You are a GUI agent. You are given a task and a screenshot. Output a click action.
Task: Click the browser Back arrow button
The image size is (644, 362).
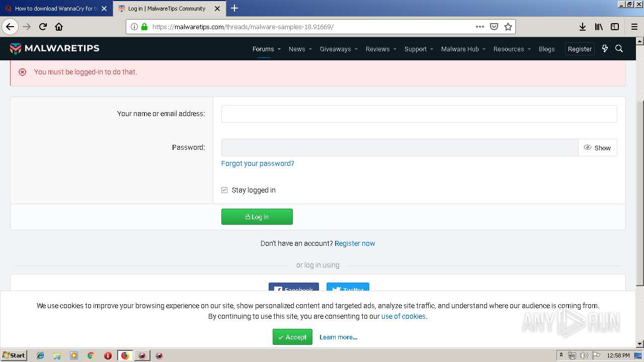coord(10,27)
